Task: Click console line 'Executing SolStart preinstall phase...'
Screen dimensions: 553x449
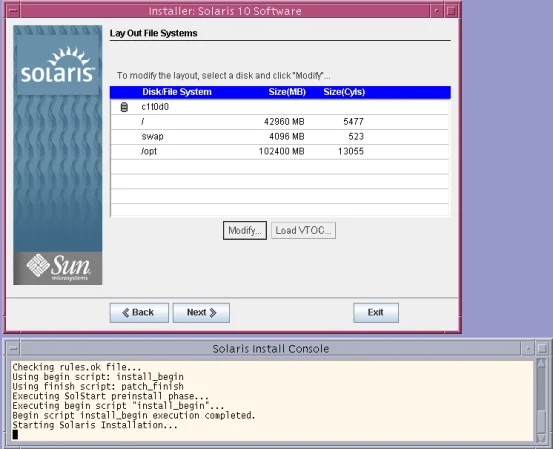Action: (110, 396)
